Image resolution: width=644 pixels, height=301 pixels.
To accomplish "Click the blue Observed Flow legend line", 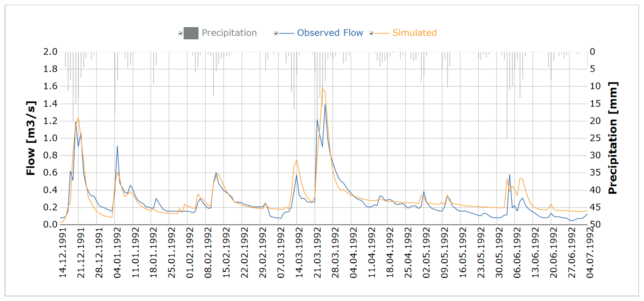I will pyautogui.click(x=287, y=33).
